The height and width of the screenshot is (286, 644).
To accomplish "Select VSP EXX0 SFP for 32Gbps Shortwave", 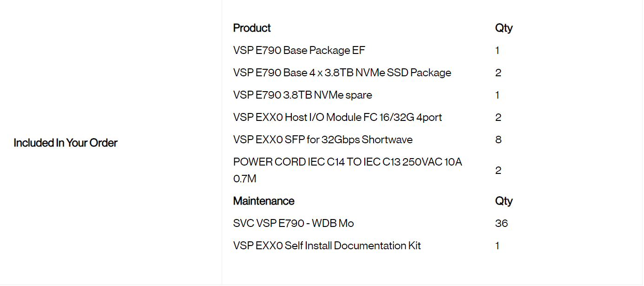I will pyautogui.click(x=322, y=140).
